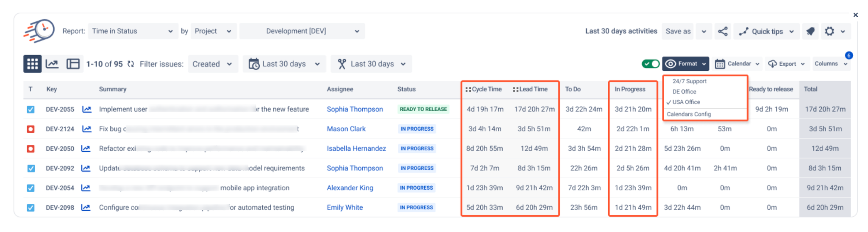This screenshot has height=232, width=868.
Task: Open the Created filter dropdown
Action: [x=213, y=64]
